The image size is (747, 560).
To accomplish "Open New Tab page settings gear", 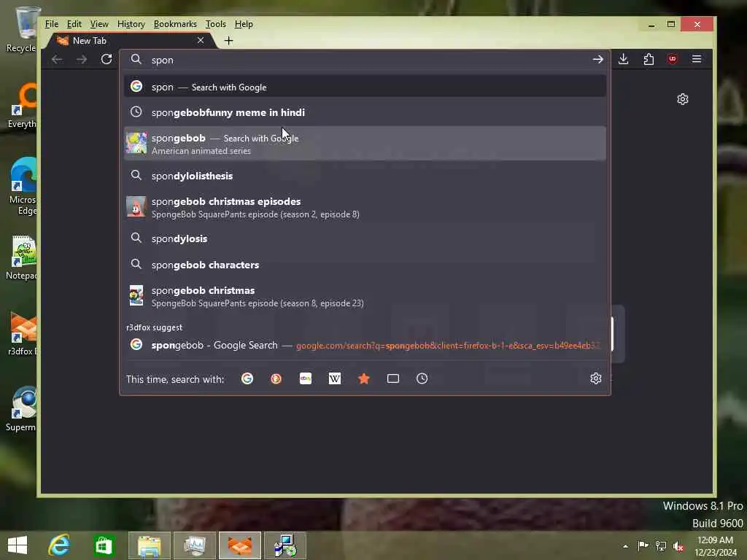I will click(x=683, y=99).
